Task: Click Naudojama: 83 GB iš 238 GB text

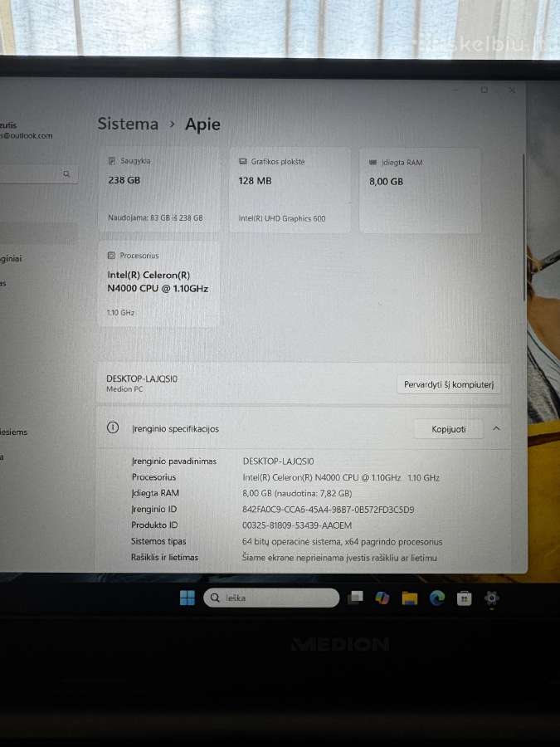Action: point(155,217)
